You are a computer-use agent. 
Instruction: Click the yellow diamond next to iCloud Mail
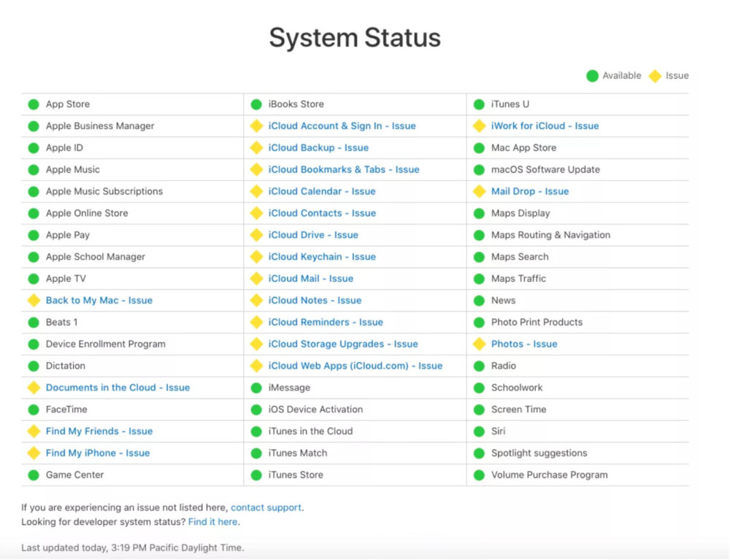click(x=256, y=278)
